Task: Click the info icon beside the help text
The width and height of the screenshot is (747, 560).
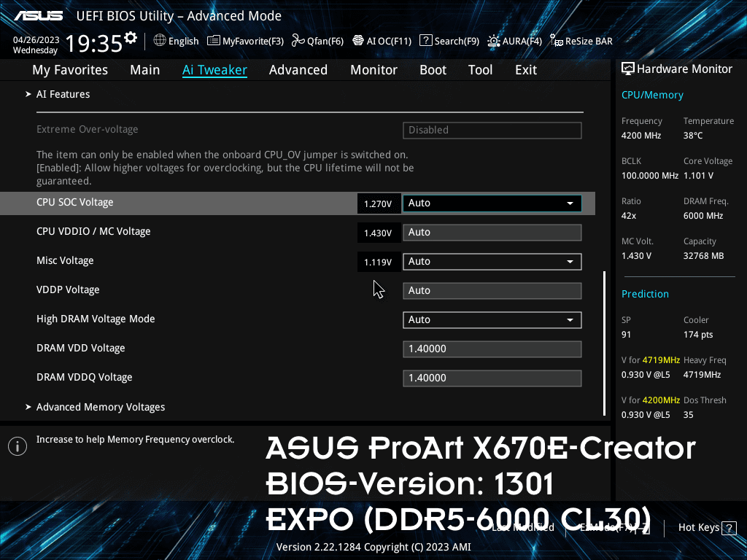Action: (x=18, y=446)
